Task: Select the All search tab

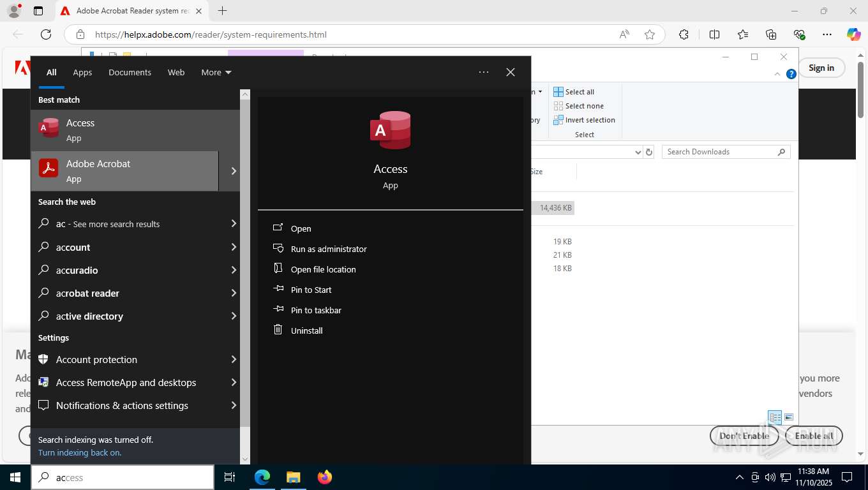Action: pos(51,72)
